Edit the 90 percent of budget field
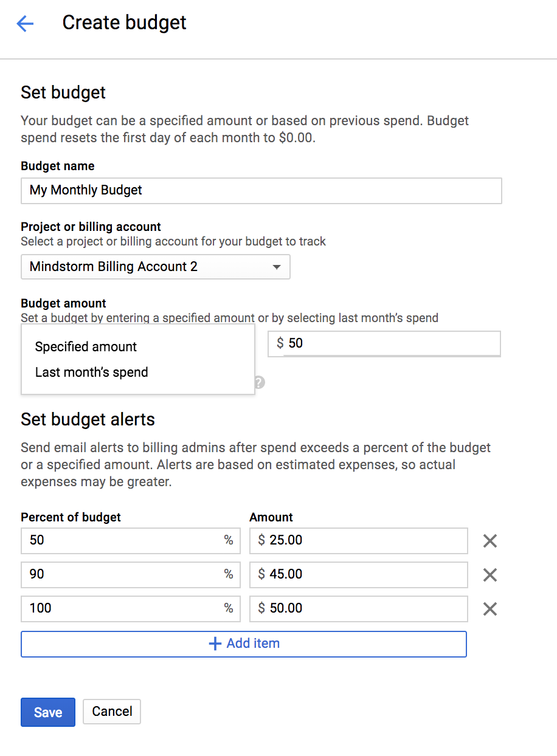Viewport: 557px width, 756px height. pyautogui.click(x=122, y=574)
